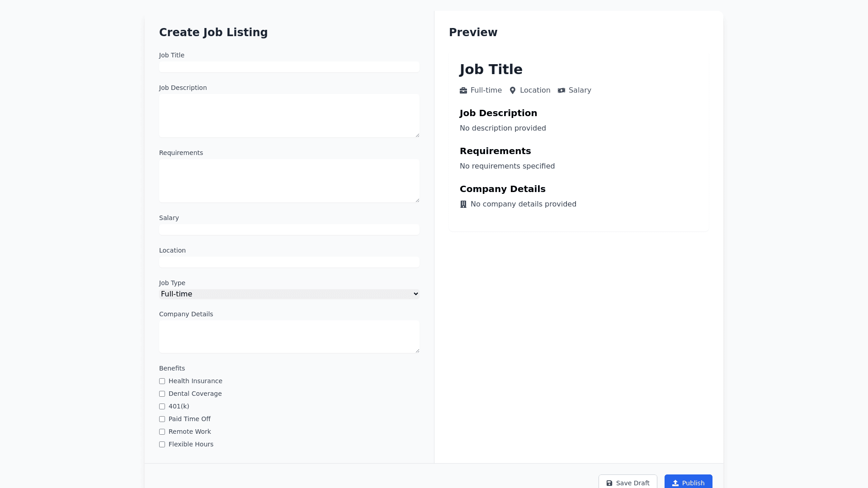Click the Requirements text area
The width and height of the screenshot is (868, 488).
[x=289, y=181]
